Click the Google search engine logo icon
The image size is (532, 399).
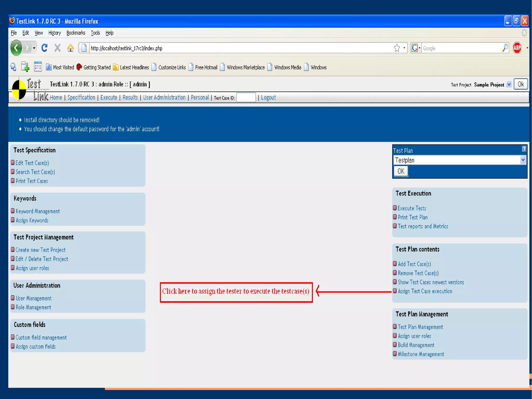(415, 48)
